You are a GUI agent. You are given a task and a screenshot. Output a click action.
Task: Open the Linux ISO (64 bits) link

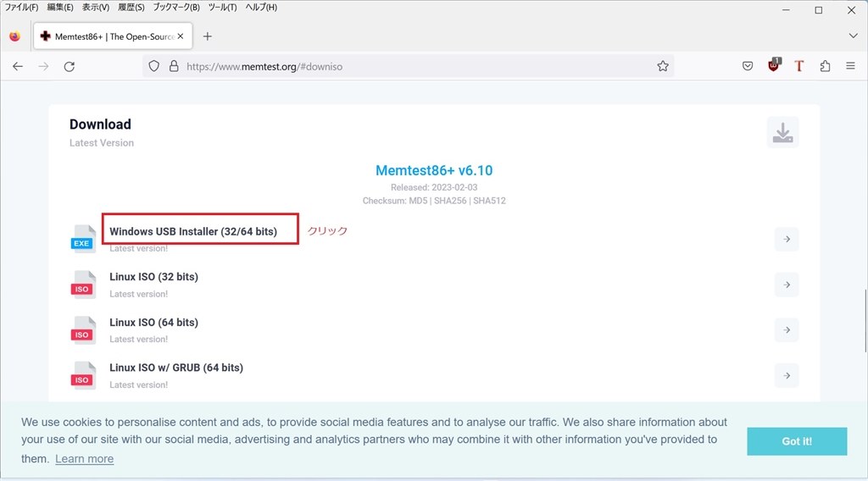pyautogui.click(x=154, y=323)
